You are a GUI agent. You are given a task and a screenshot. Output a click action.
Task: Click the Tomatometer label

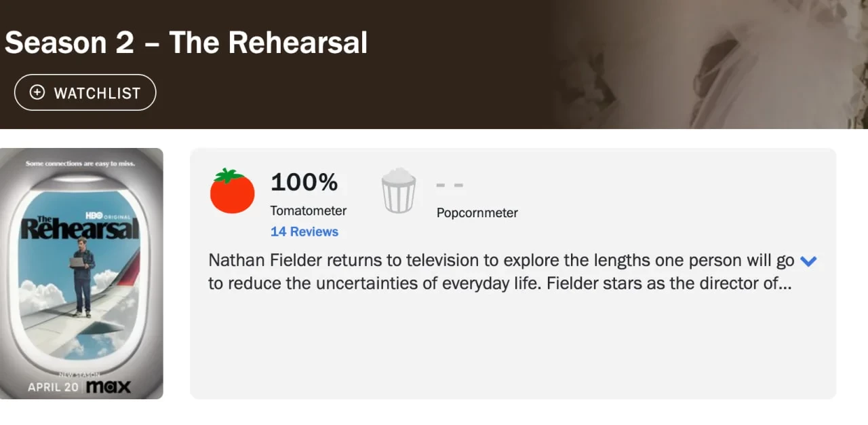coord(308,210)
